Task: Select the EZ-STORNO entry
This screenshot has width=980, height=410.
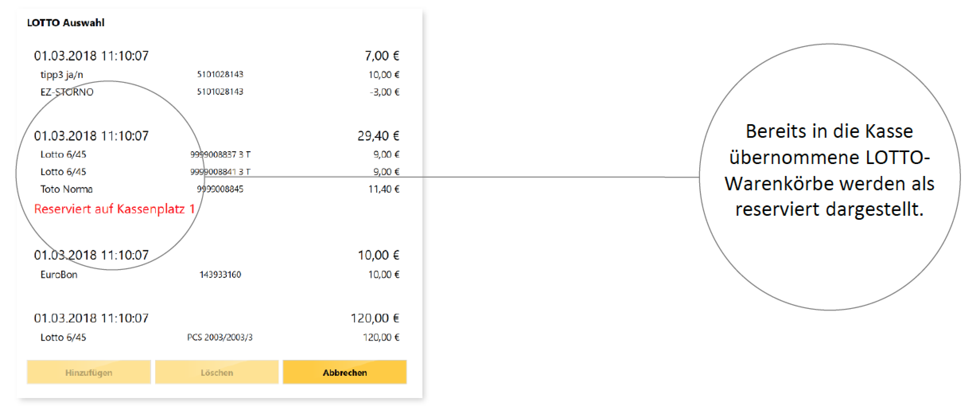Action: point(217,92)
